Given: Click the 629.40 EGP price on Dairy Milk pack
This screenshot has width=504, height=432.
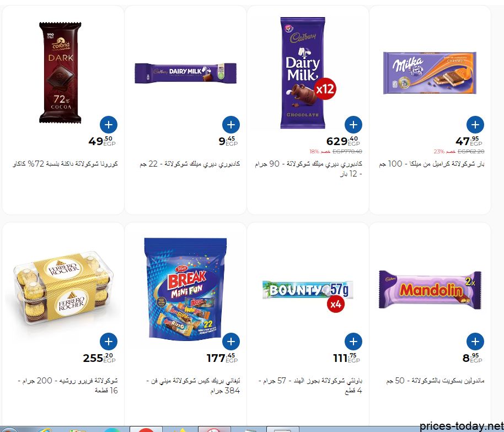Looking at the screenshot, I should pos(343,141).
